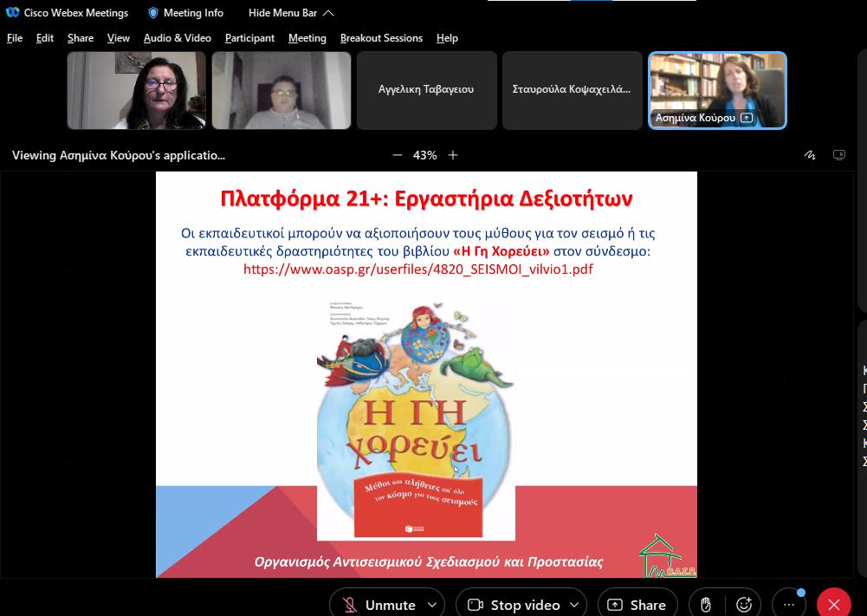Zoom out with the minus icon
This screenshot has height=616, width=867.
click(398, 155)
